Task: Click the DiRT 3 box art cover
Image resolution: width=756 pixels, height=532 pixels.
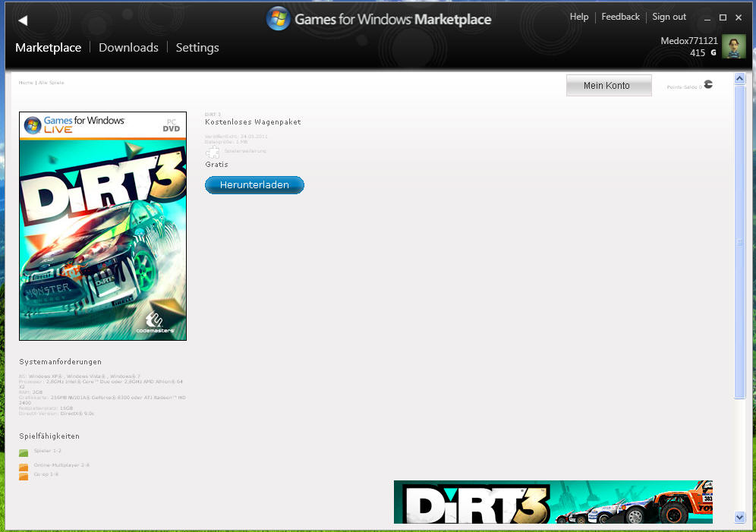Action: coord(102,226)
